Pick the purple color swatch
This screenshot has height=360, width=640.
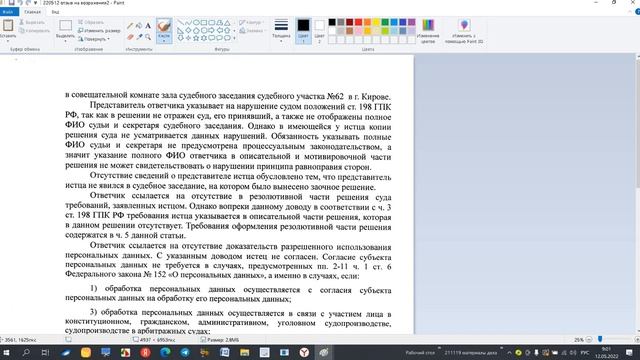411,22
